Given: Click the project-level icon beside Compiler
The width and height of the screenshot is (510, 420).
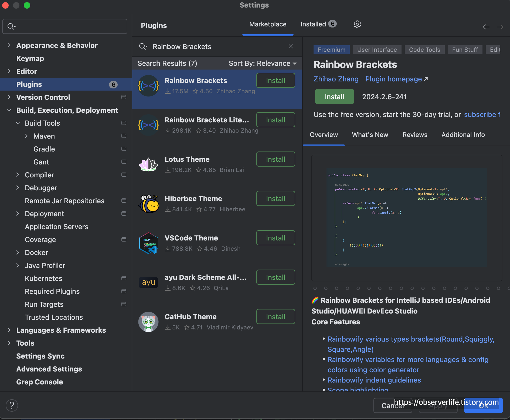Looking at the screenshot, I should (x=124, y=175).
